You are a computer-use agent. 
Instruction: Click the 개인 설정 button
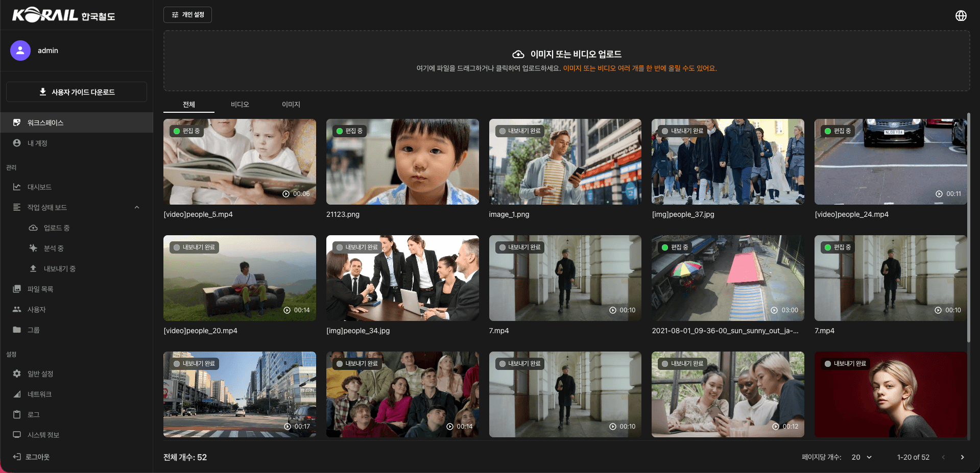point(187,15)
